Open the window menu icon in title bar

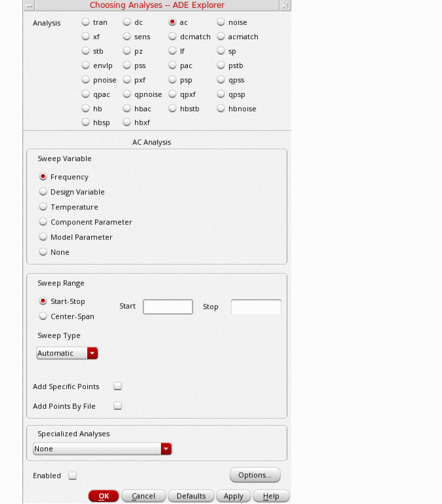click(x=29, y=6)
